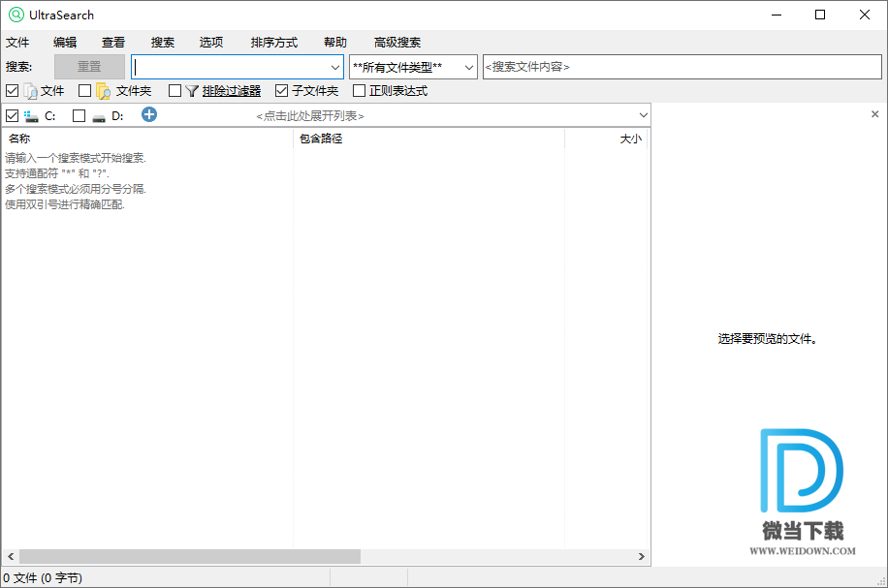This screenshot has width=888, height=588.
Task: Focus the 搜索文件内容 input field
Action: coord(682,67)
